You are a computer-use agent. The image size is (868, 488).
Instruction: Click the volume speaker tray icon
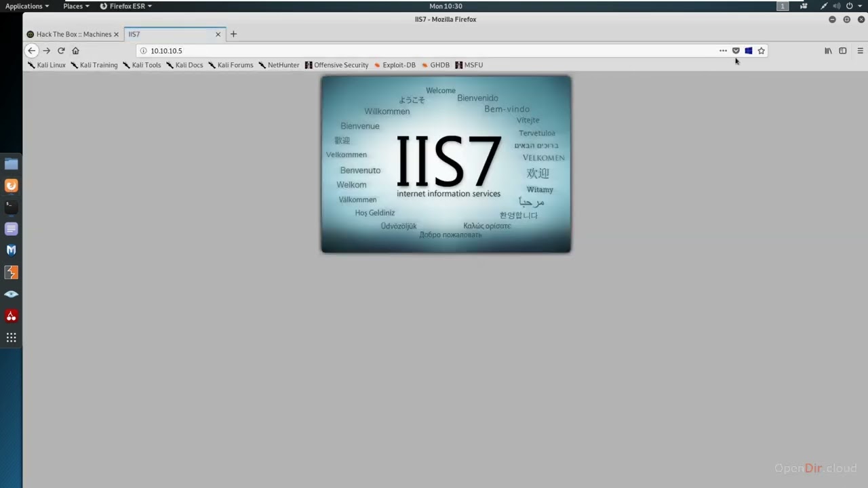click(x=836, y=6)
